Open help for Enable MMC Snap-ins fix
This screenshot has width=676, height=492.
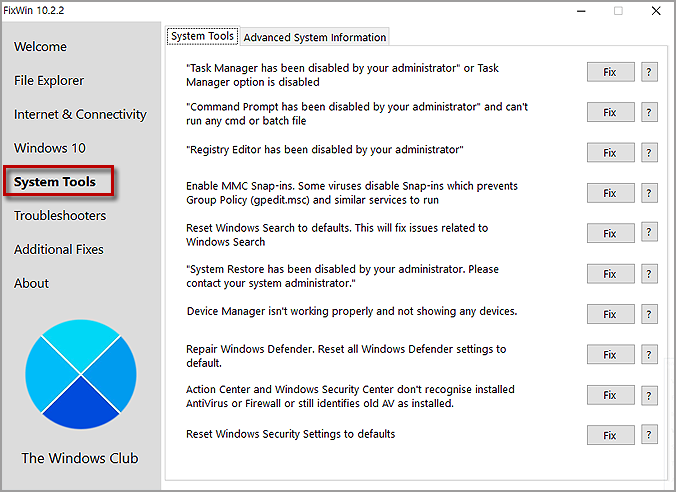649,193
